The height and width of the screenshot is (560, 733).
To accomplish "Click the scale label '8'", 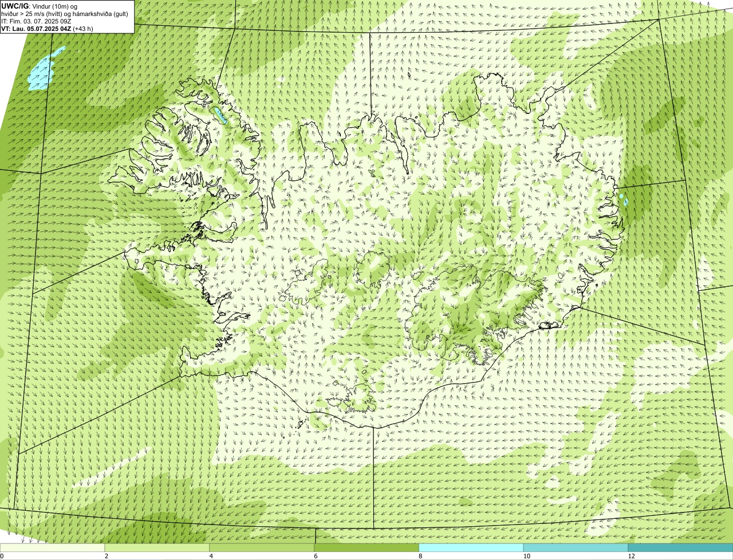I will [420, 556].
